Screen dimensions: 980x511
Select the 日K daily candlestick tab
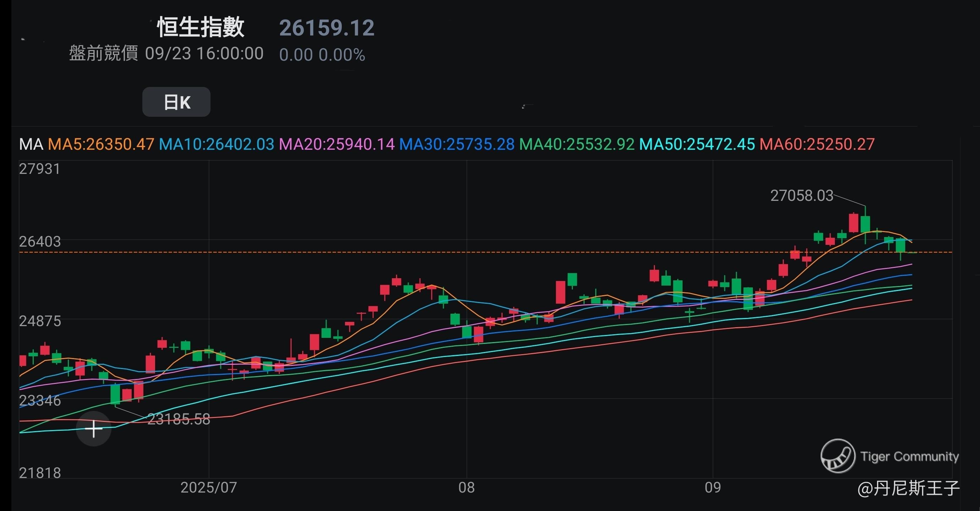176,102
